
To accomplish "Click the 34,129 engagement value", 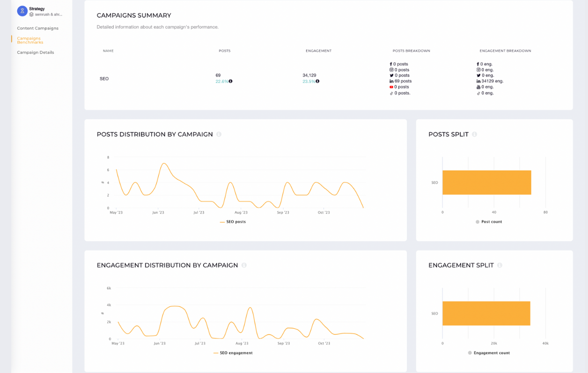I will [309, 75].
